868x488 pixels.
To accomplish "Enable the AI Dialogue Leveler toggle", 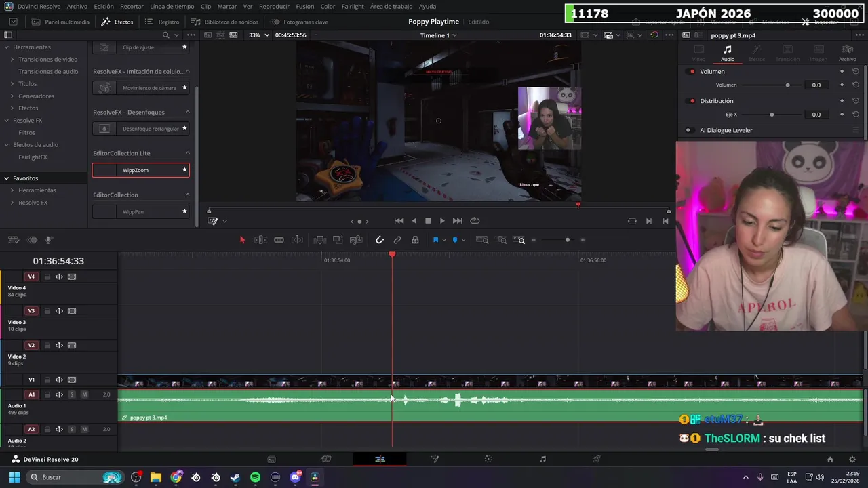I will tap(688, 130).
